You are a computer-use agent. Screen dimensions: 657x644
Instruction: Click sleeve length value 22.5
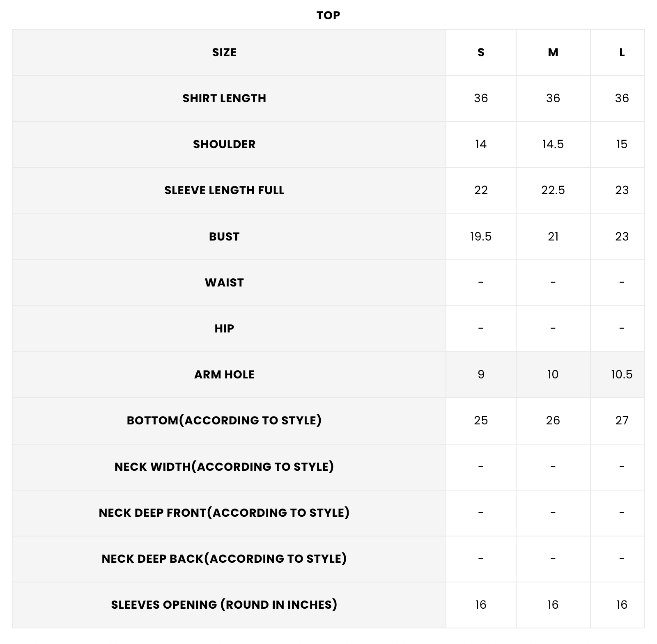coord(553,190)
